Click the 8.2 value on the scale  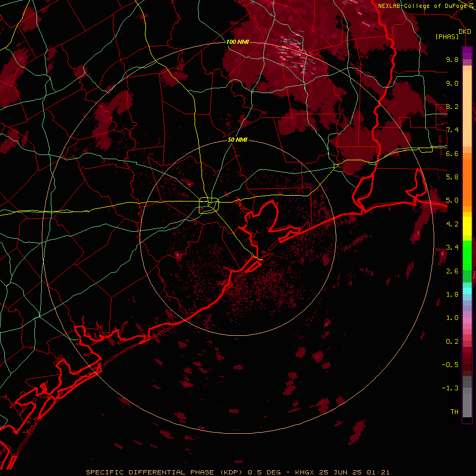tap(452, 106)
